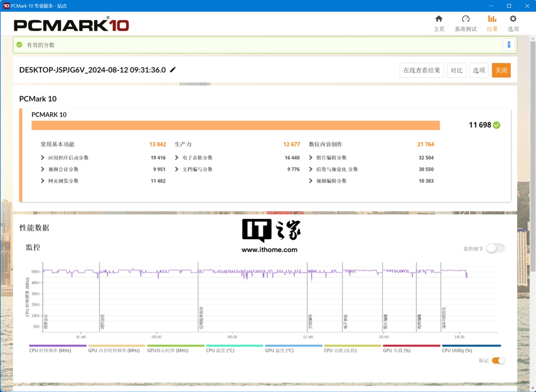Expand 照片编辑分数 row
This screenshot has height=392, width=536.
point(311,158)
